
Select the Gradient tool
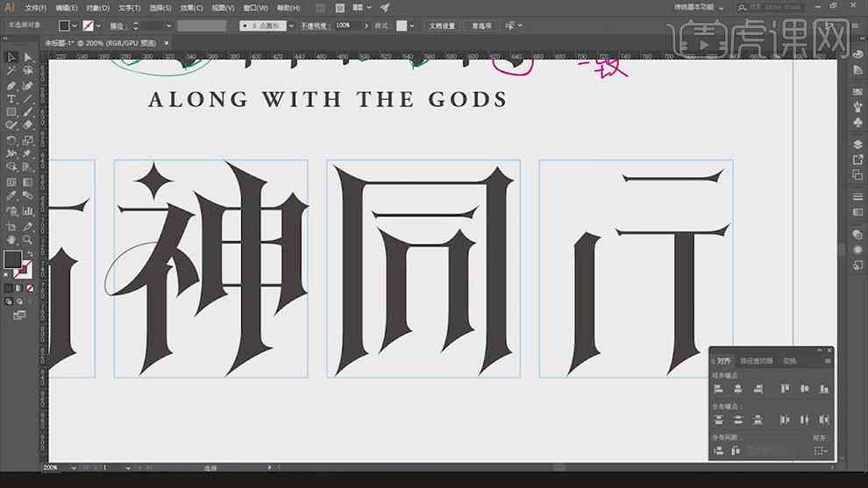point(28,182)
